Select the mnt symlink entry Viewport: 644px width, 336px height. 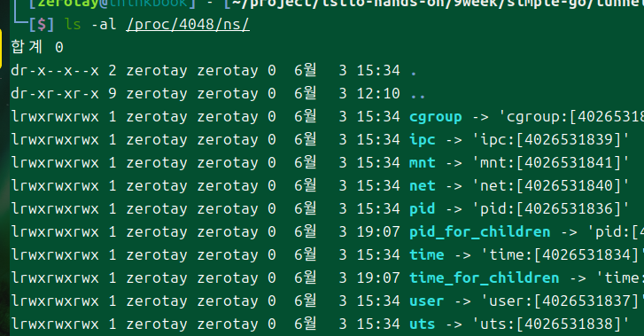423,162
